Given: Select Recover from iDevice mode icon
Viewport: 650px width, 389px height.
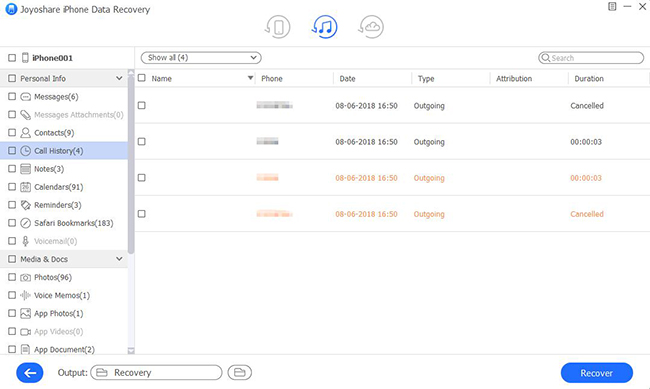Looking at the screenshot, I should pos(277,27).
